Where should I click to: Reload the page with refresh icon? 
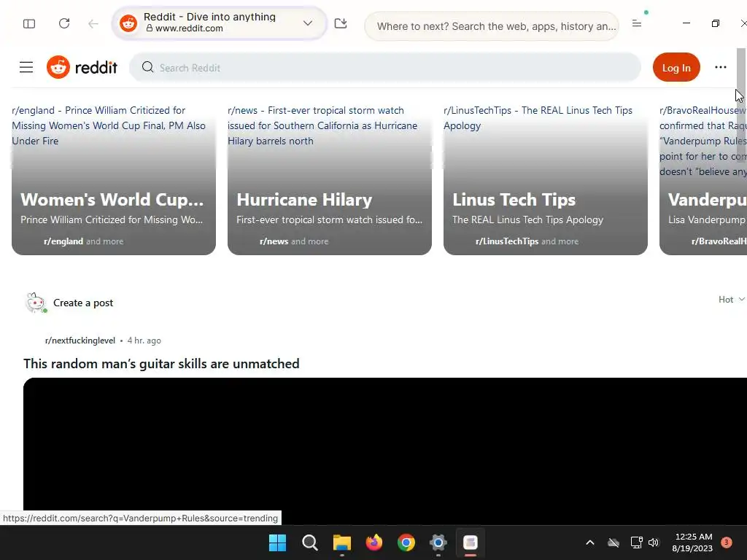coord(64,23)
